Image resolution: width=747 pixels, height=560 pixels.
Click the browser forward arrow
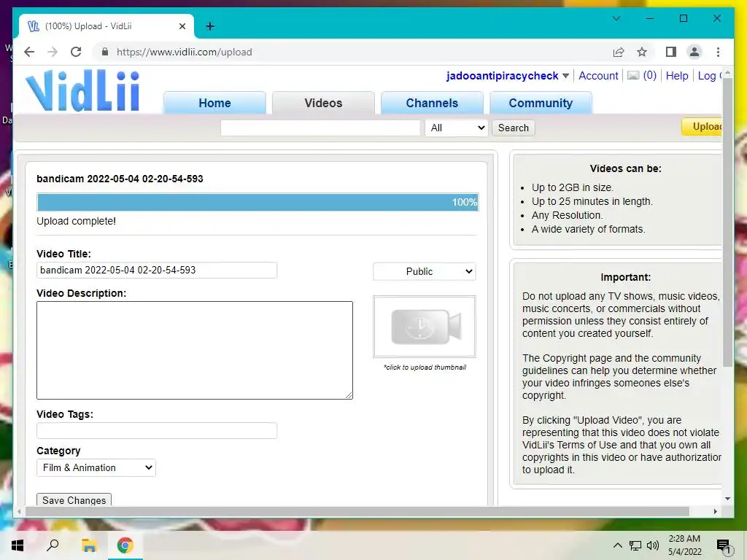coord(53,52)
